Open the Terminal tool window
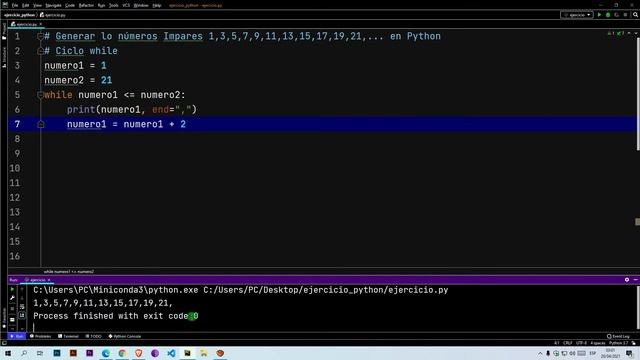This screenshot has height=360, width=640. (68, 336)
